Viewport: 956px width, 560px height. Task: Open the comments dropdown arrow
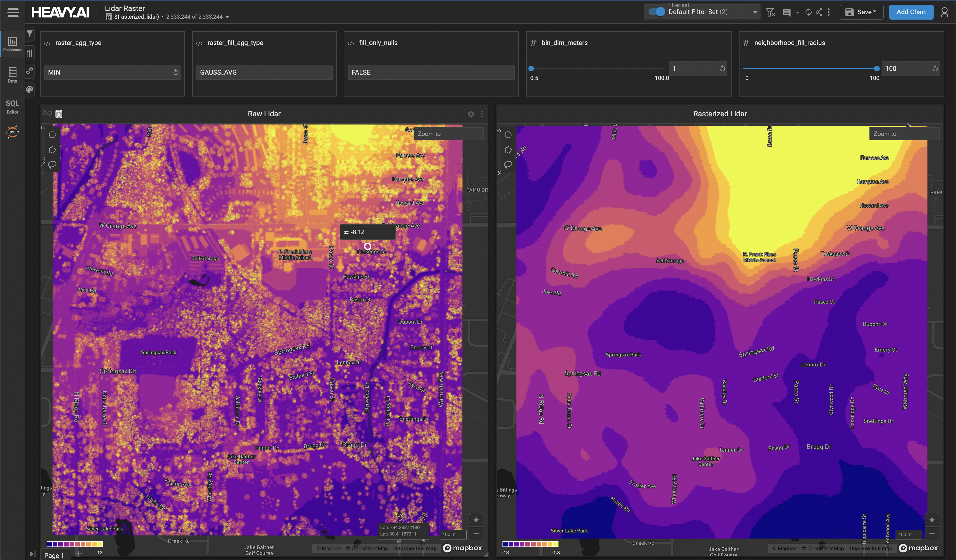(797, 13)
